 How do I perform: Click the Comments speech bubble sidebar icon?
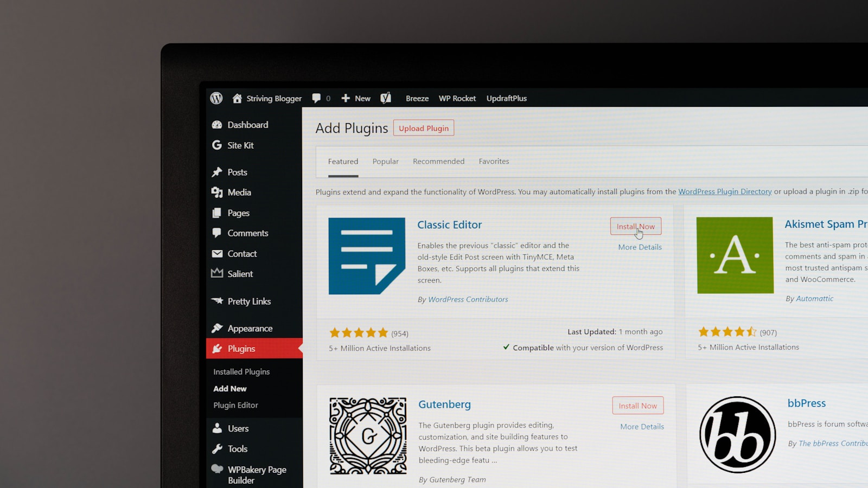pos(217,233)
